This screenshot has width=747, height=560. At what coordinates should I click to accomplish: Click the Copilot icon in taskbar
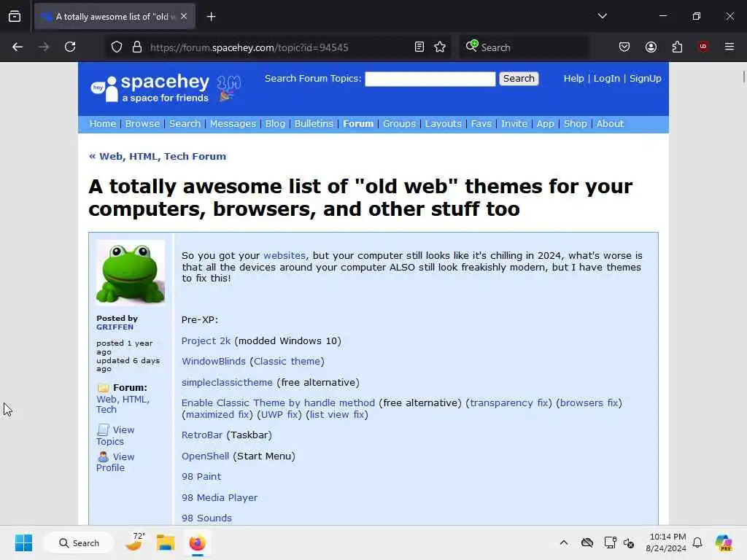coord(724,542)
